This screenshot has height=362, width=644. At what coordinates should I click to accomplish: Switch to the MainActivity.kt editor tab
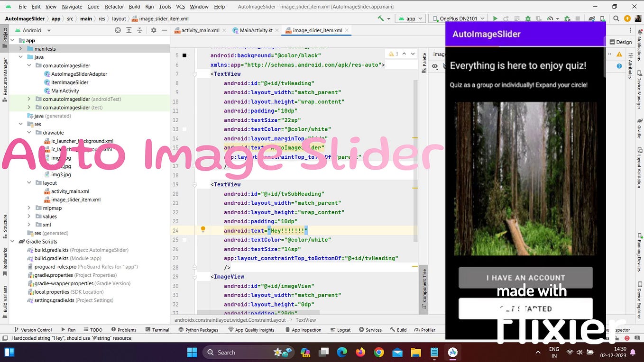(255, 30)
